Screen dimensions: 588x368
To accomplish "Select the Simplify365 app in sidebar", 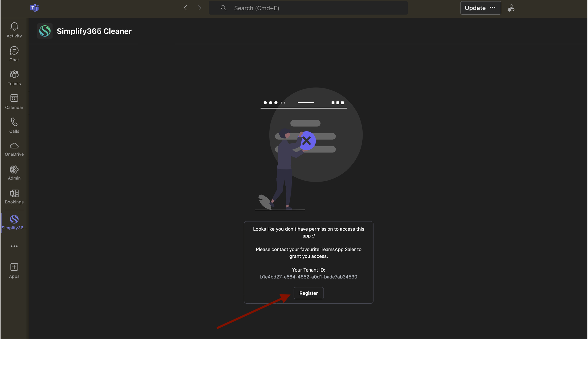I will click(14, 223).
